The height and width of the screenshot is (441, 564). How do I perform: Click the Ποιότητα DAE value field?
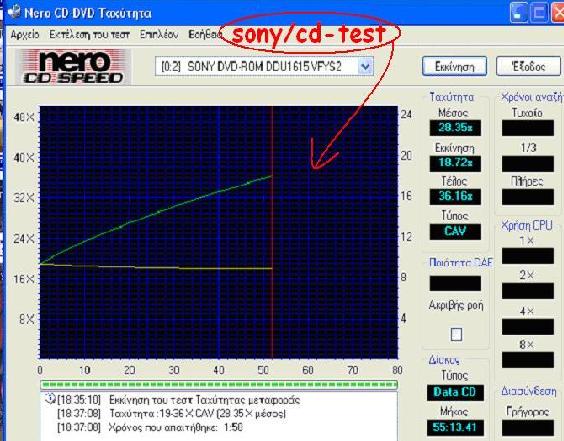[455, 283]
